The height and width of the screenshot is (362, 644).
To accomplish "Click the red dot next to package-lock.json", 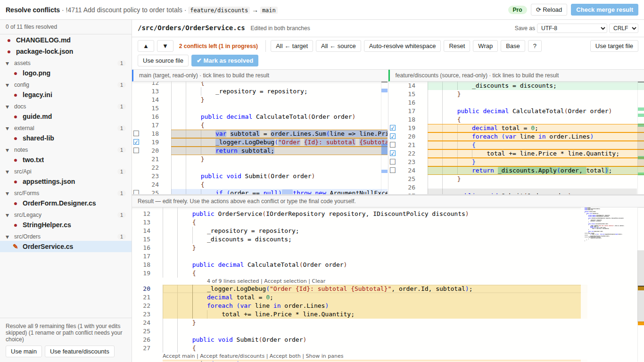I will point(9,52).
